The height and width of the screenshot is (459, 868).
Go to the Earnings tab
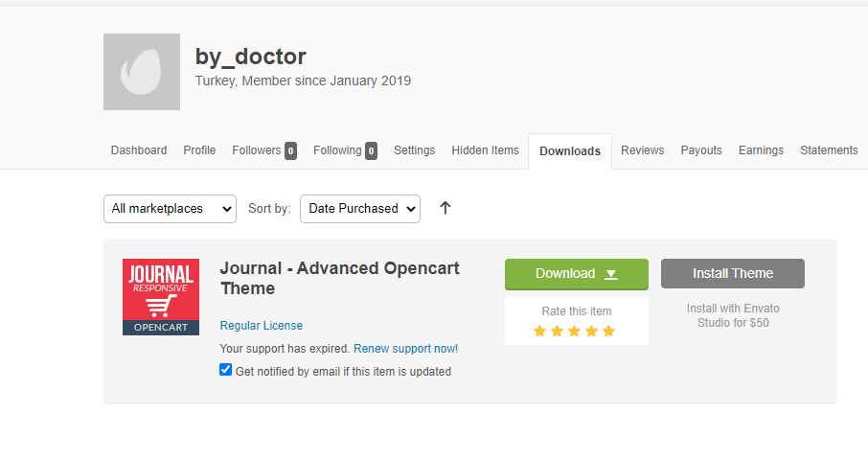click(761, 150)
